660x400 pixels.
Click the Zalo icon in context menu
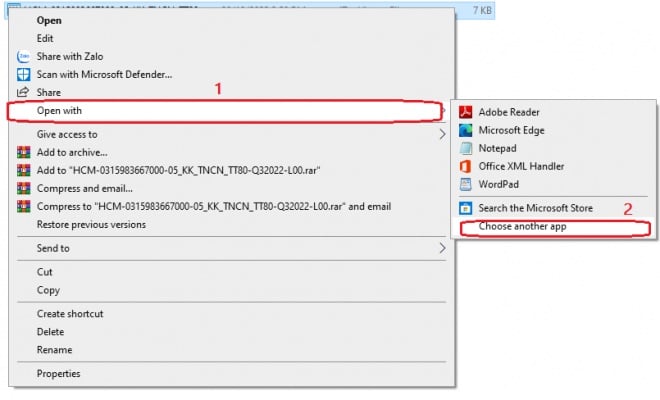pyautogui.click(x=24, y=56)
